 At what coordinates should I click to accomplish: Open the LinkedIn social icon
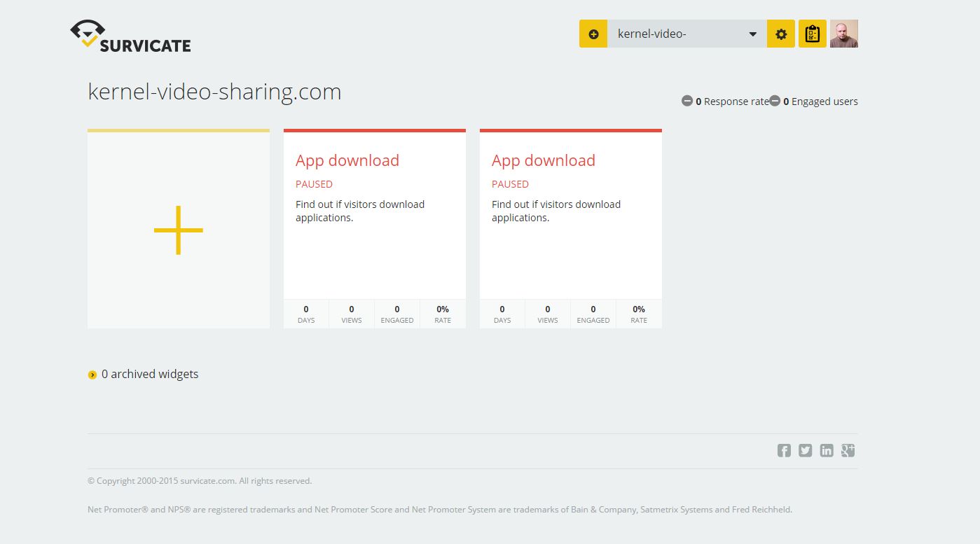[827, 451]
